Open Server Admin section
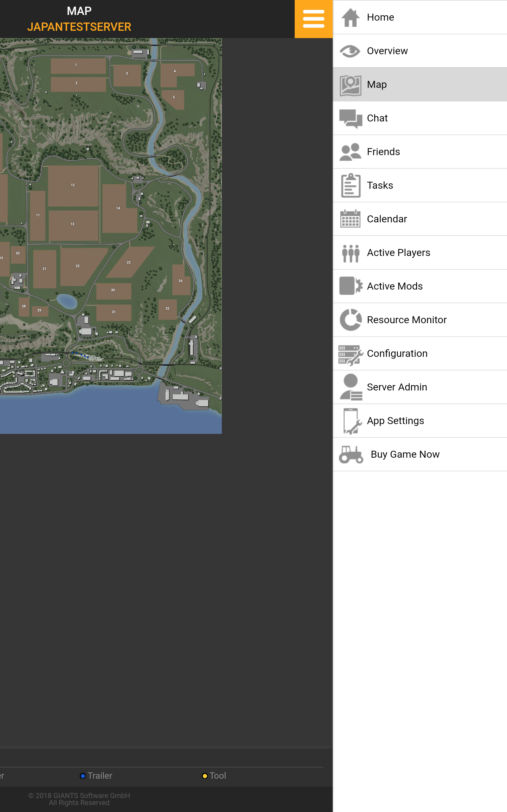Viewport: 507px width, 812px height. (397, 387)
